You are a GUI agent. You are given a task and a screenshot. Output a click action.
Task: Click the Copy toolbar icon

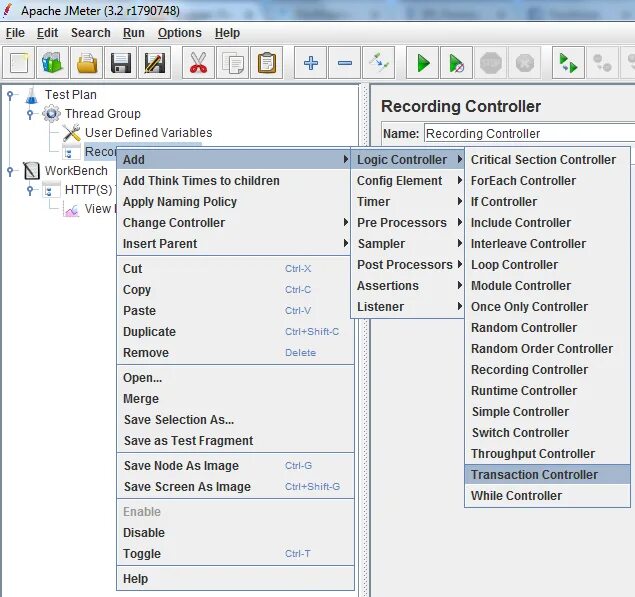tap(232, 63)
